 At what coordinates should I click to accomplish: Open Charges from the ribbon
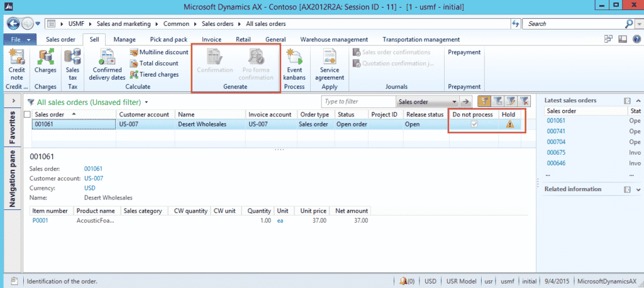click(x=45, y=61)
